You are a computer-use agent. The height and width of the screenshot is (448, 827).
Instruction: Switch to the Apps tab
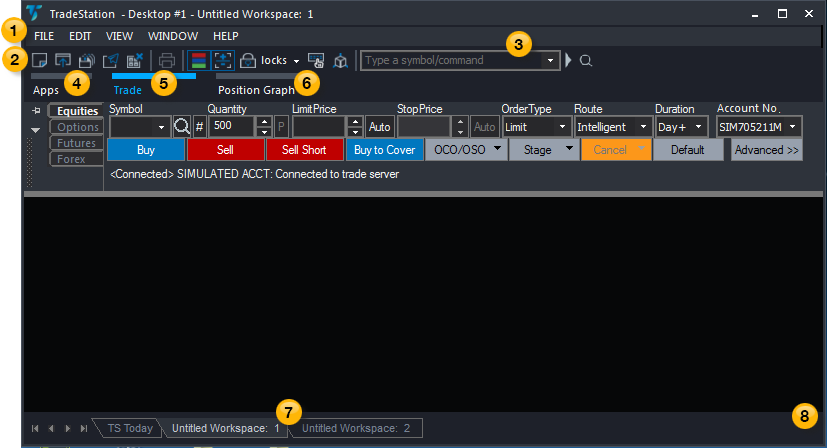click(x=46, y=90)
